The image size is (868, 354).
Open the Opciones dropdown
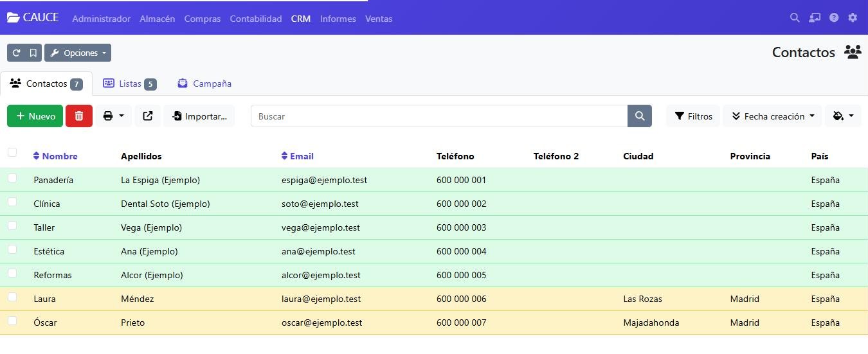click(78, 53)
